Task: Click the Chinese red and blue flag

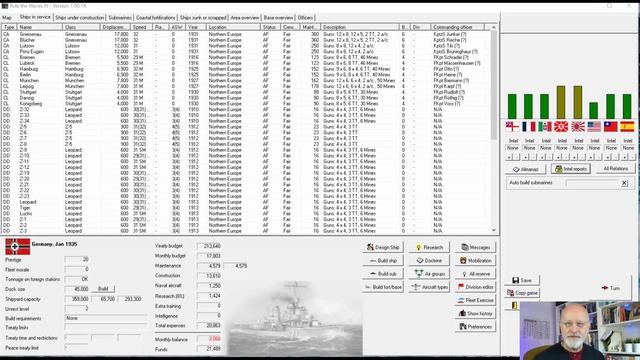Action: click(x=611, y=127)
